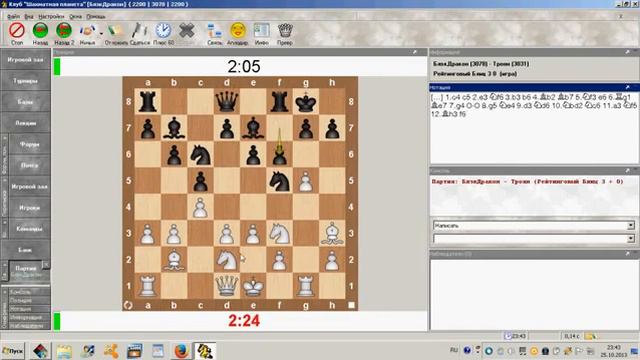This screenshot has height=360, width=640.
Task: Click the red Стоп toolbar icon
Action: 17,31
